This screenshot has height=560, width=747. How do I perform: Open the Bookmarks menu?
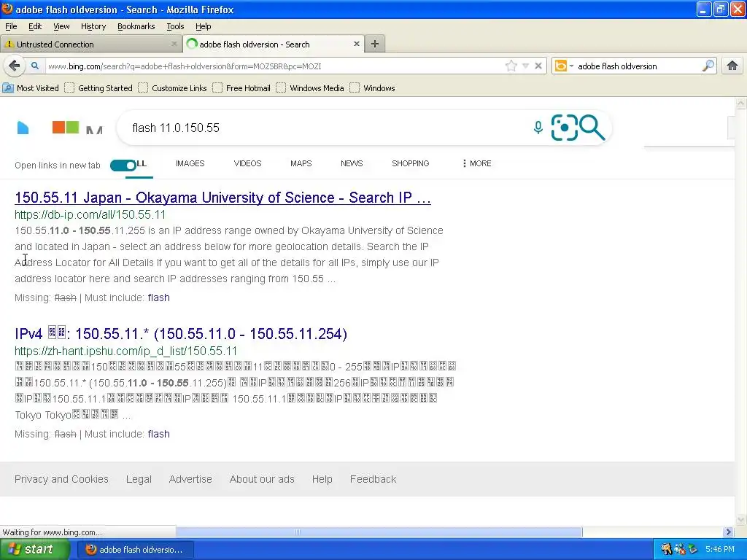pyautogui.click(x=136, y=26)
